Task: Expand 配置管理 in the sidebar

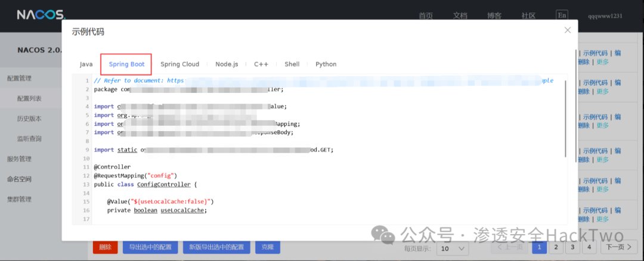Action: point(19,79)
